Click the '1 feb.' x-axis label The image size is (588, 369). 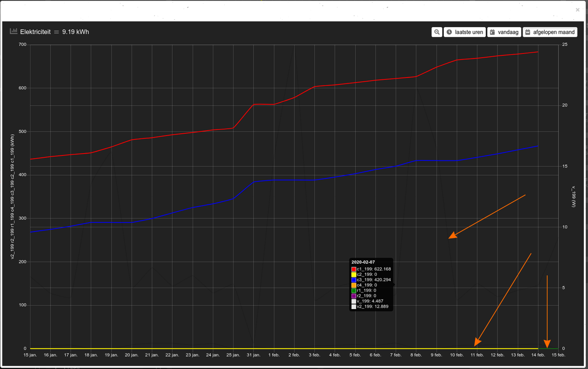tap(274, 355)
